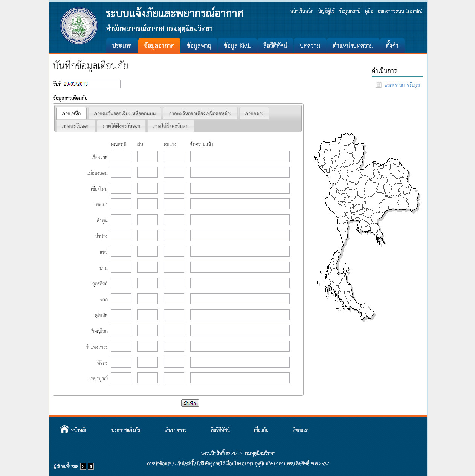Focus the ข้อความแจ้ง field for เชียงราย
The height and width of the screenshot is (476, 475).
[x=240, y=157]
